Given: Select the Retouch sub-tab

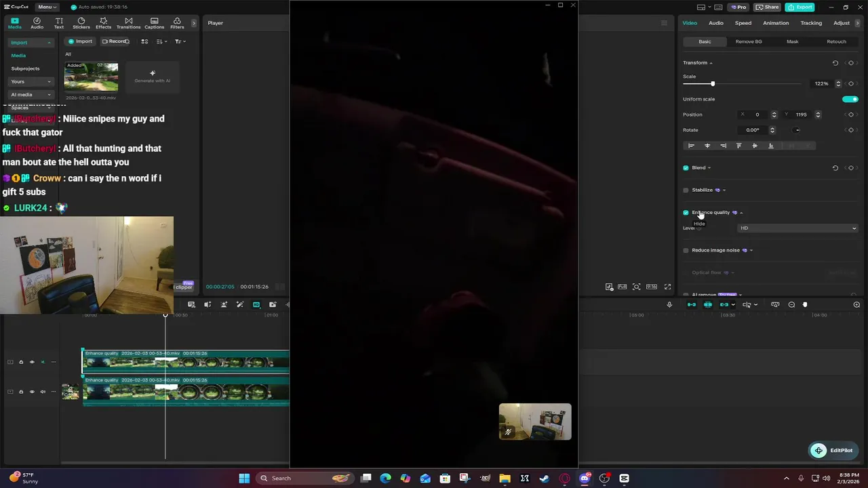Looking at the screenshot, I should [836, 41].
